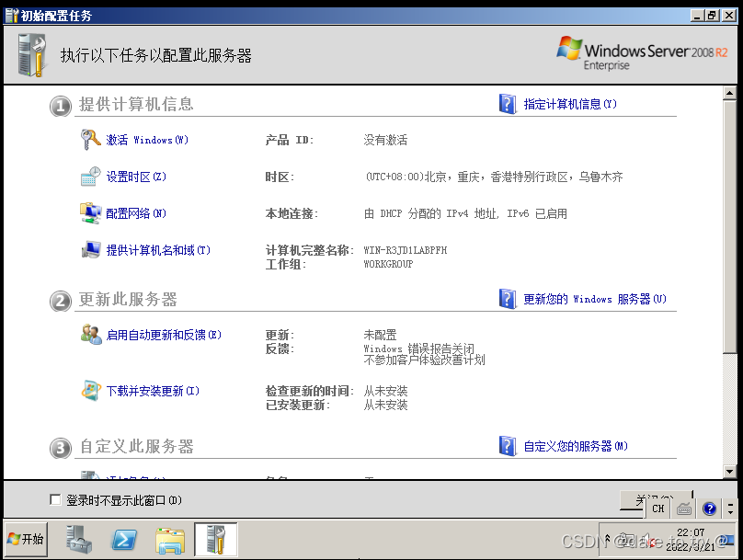Minimize the 初始配置任务 window
Screen dimensions: 743x560
tap(697, 15)
